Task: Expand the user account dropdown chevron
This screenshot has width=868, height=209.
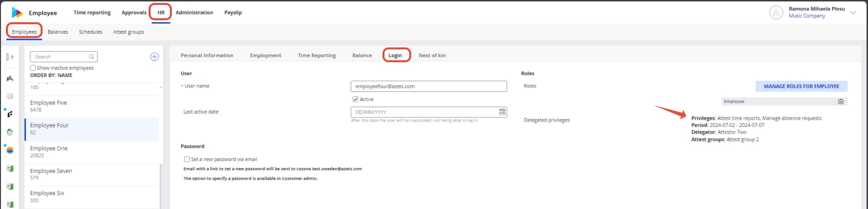Action: point(853,13)
